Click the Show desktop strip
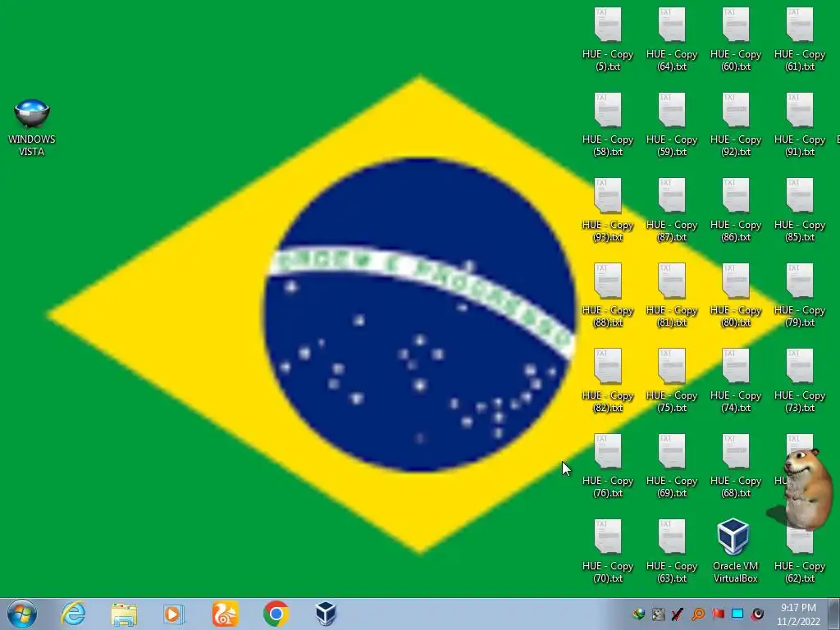 [x=834, y=614]
